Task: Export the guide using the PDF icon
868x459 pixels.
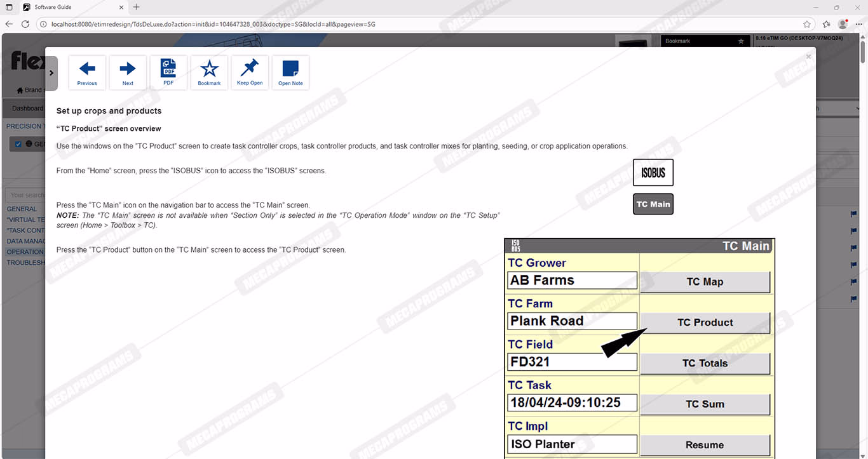Action: click(168, 72)
